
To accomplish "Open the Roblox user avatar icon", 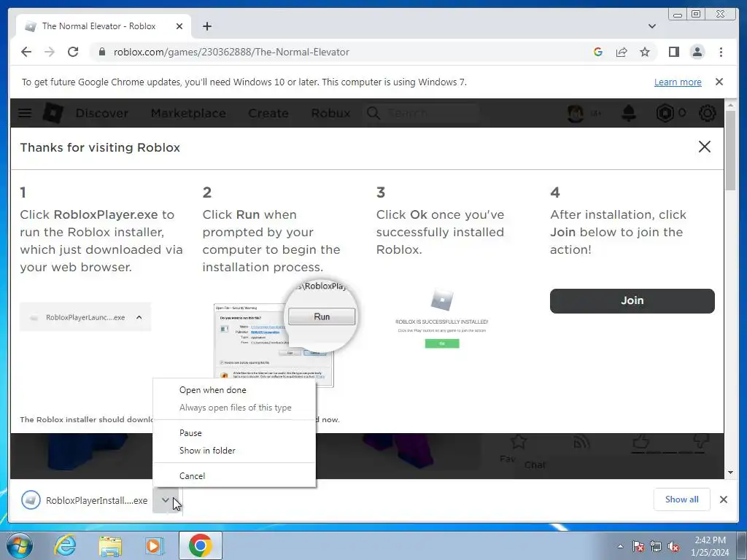I will pos(576,113).
